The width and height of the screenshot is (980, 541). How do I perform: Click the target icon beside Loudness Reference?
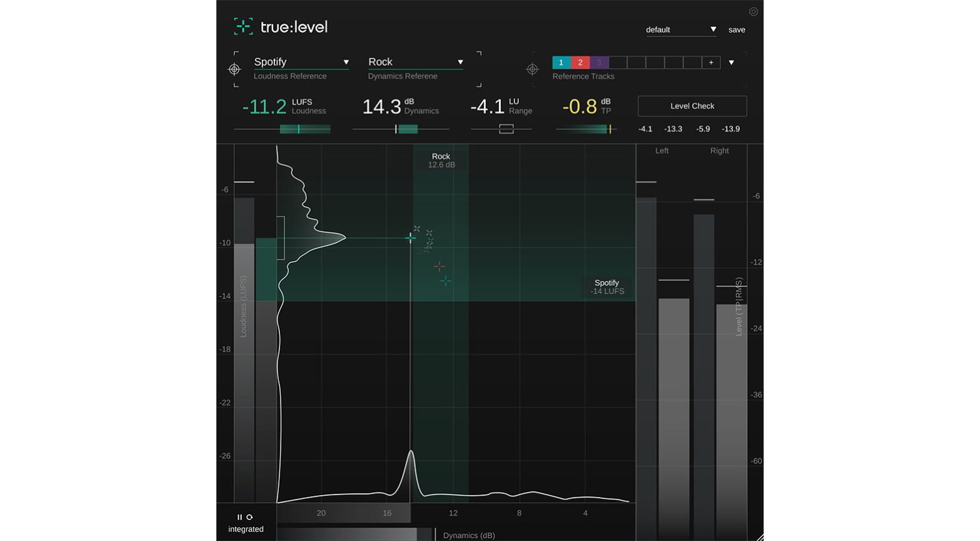coord(234,69)
